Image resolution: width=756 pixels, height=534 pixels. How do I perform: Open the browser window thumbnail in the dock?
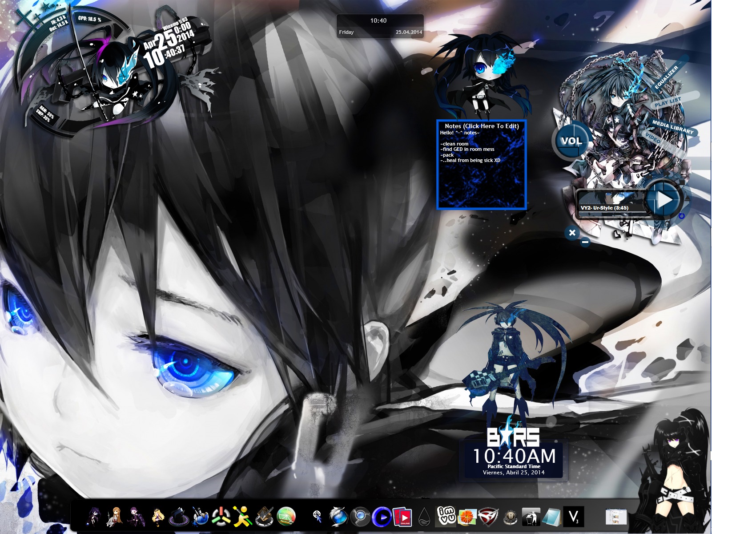pos(616,517)
